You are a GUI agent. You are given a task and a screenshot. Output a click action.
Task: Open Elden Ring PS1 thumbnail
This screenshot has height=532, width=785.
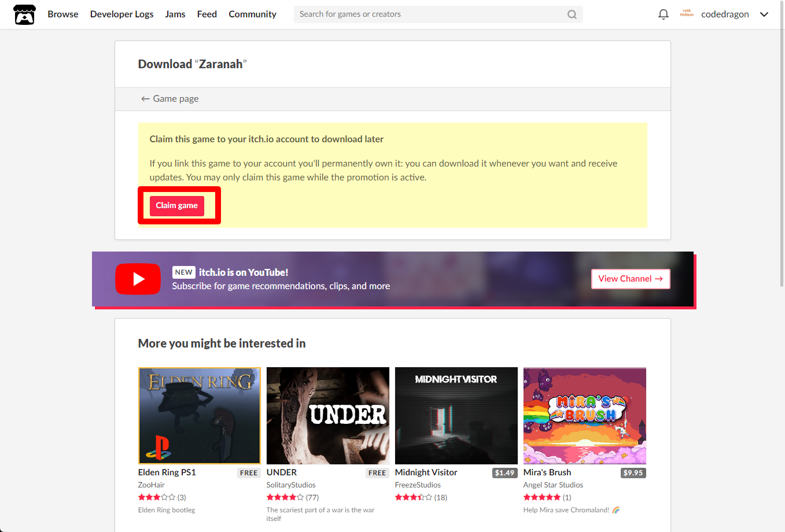[200, 416]
